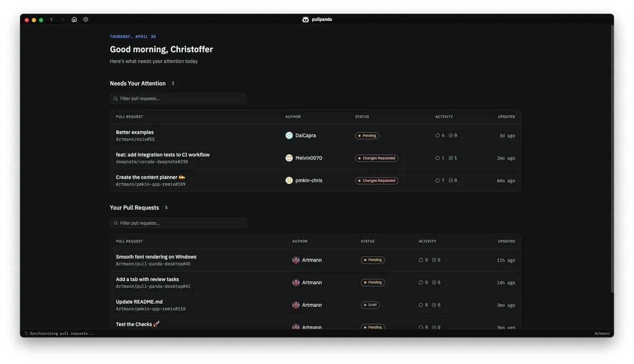Open feat: add integration tests to CI workflow
634x364 pixels.
(x=163, y=155)
